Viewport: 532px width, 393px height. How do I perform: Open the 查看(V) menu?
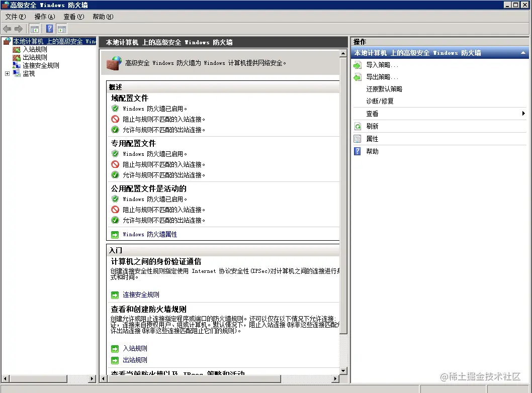point(73,17)
